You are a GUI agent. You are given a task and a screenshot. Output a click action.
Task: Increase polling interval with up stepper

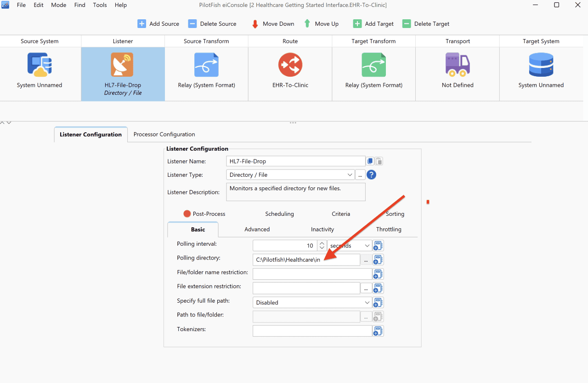pos(322,243)
